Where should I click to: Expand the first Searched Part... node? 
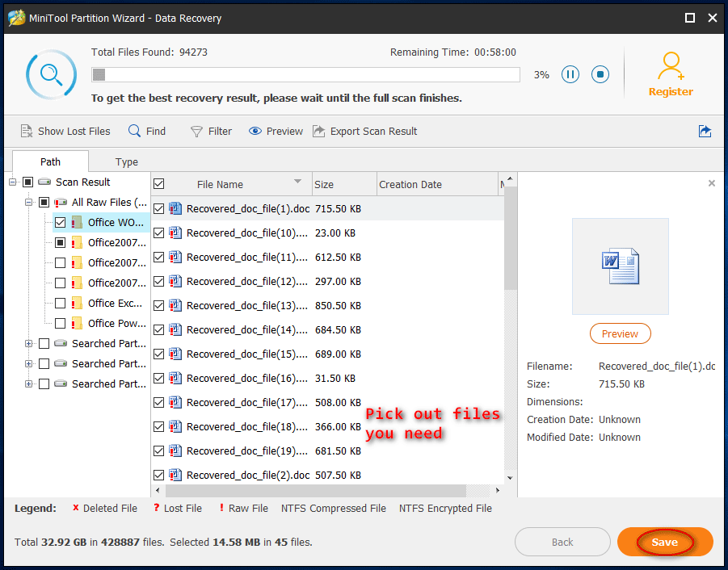click(x=29, y=344)
